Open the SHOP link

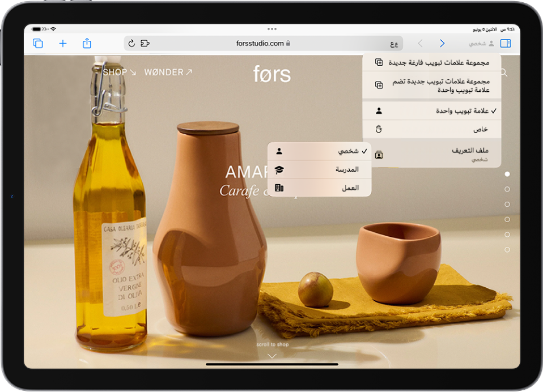[119, 73]
